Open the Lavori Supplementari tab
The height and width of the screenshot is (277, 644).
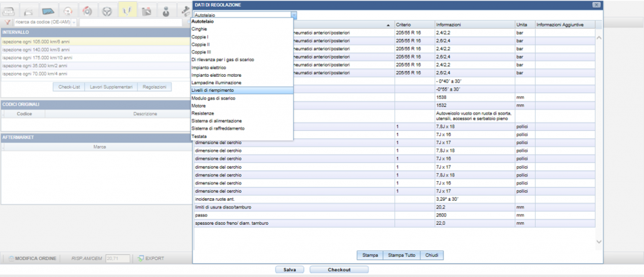coord(111,87)
